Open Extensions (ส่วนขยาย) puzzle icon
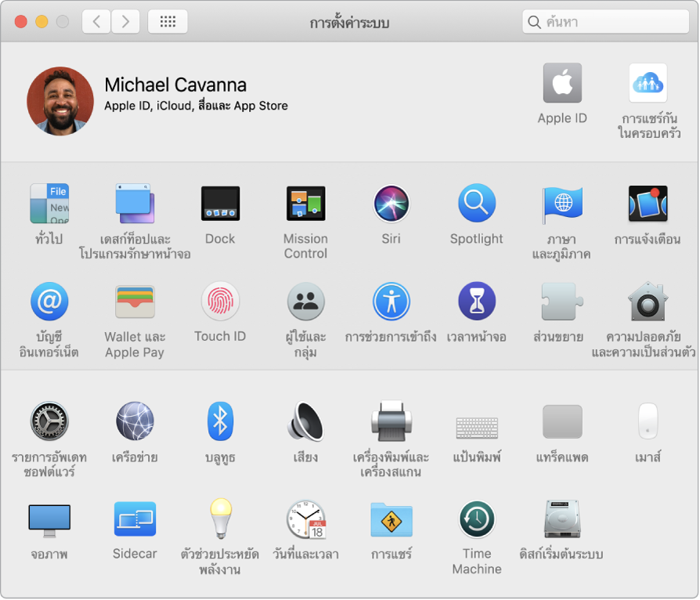Image resolution: width=700 pixels, height=600 pixels. tap(562, 302)
